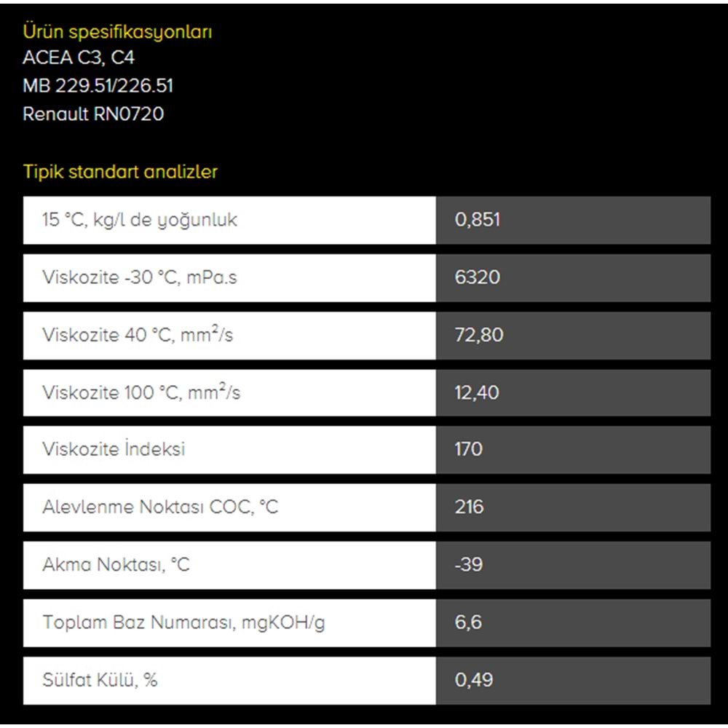The image size is (728, 728).
Task: Select the 'Alevlenme Noktası COC' label
Action: (160, 507)
